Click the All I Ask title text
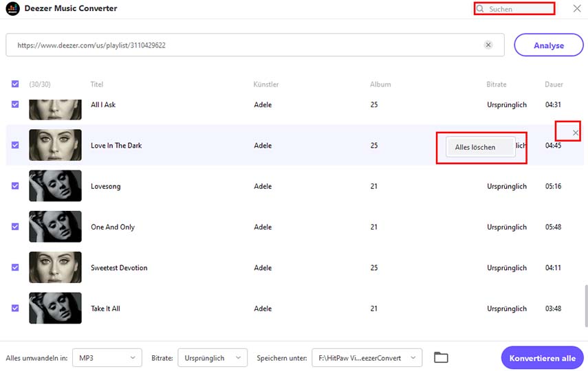 103,104
